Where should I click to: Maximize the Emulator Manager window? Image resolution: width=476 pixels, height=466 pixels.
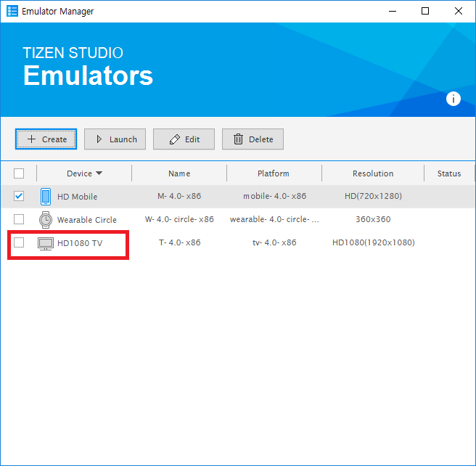pos(425,11)
